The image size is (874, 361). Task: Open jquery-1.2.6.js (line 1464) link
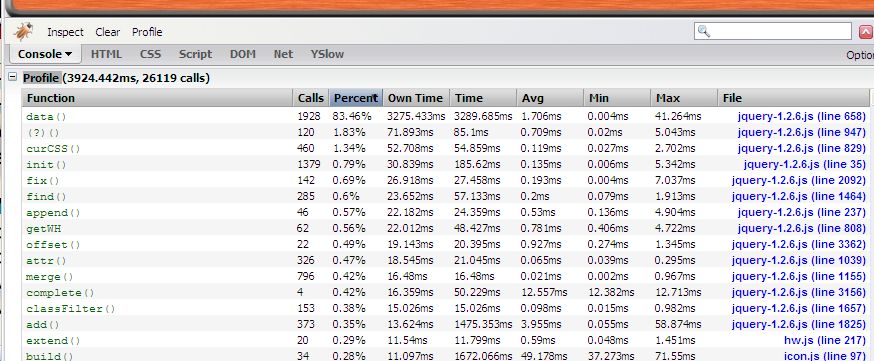[x=799, y=196]
